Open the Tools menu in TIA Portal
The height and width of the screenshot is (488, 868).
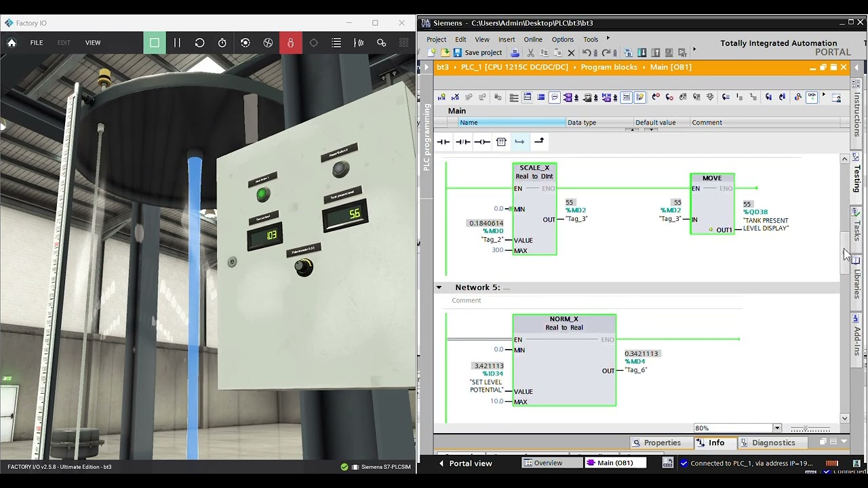(591, 39)
